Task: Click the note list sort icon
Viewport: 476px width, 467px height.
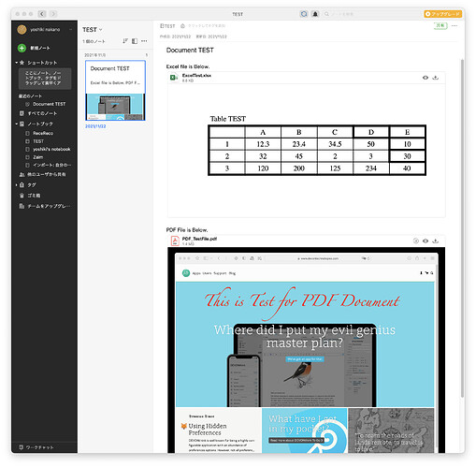Action: coord(125,41)
